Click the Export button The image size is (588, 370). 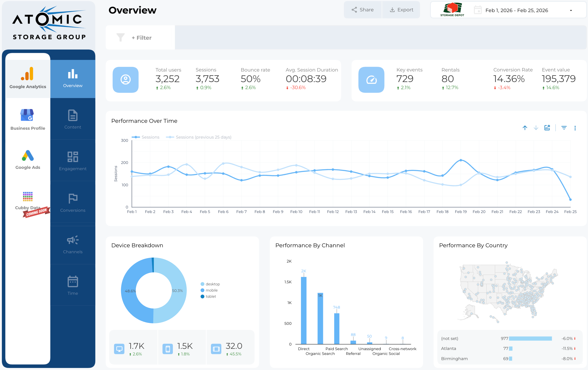pos(401,10)
